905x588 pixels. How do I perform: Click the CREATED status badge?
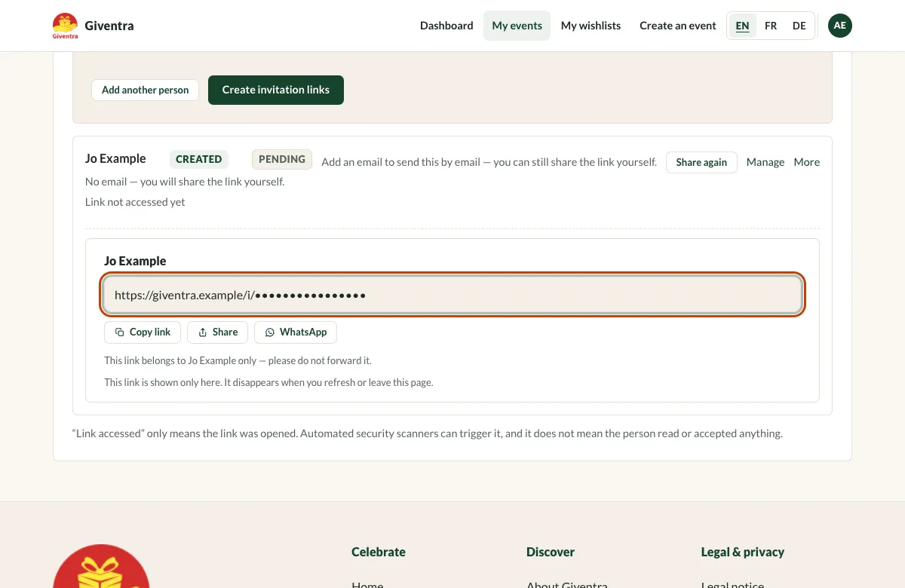(199, 159)
